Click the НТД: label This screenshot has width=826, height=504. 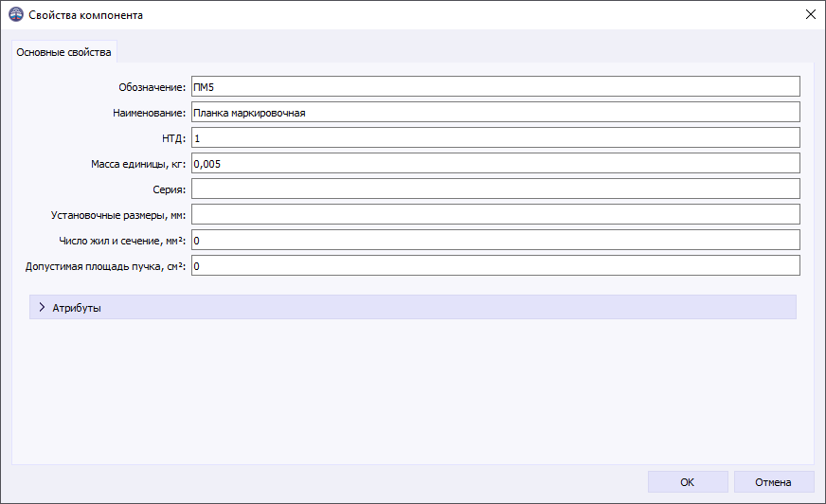[x=174, y=138]
